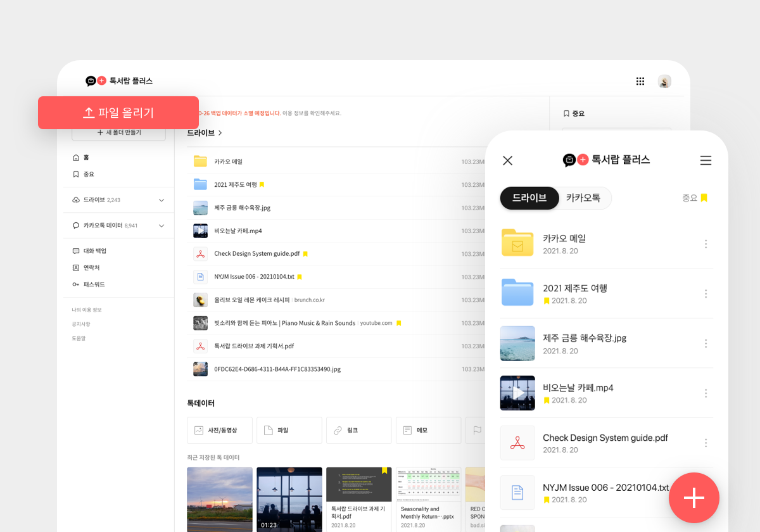Open the 드라이브 section heading chevron

tap(220, 133)
